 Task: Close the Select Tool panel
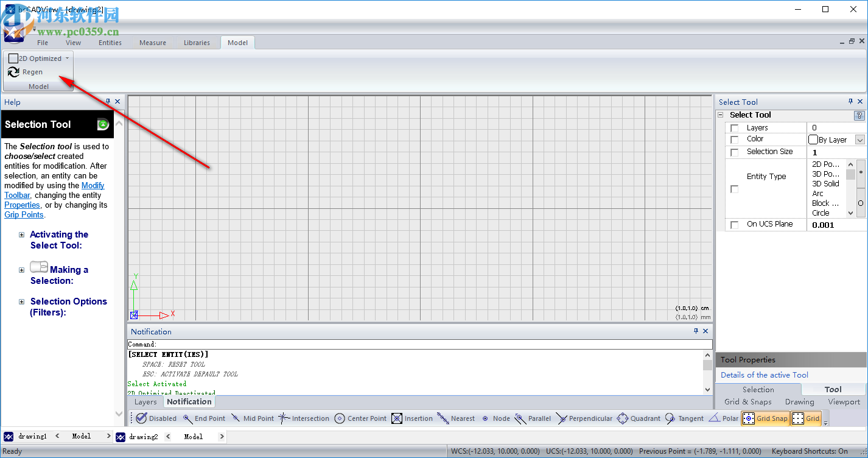tap(860, 102)
